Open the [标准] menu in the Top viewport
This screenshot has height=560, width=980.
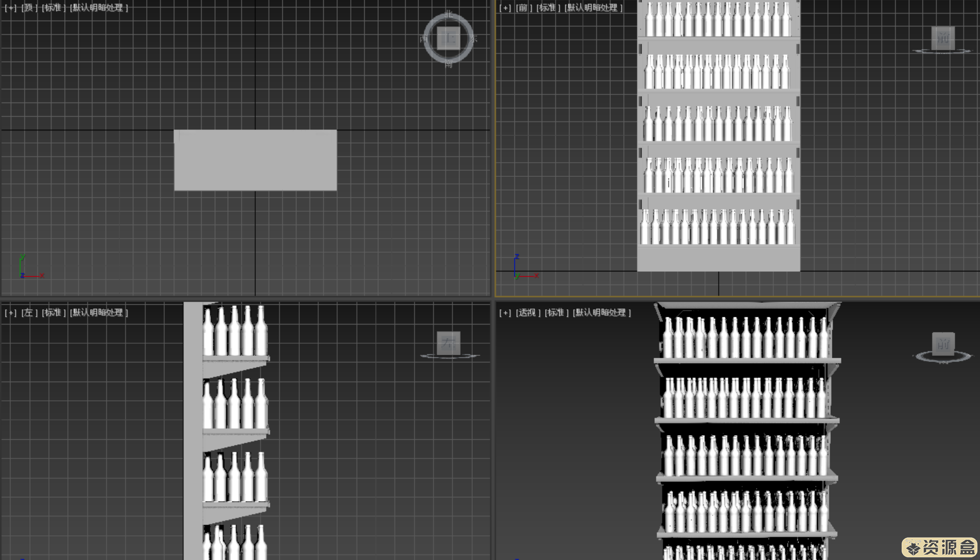(54, 8)
